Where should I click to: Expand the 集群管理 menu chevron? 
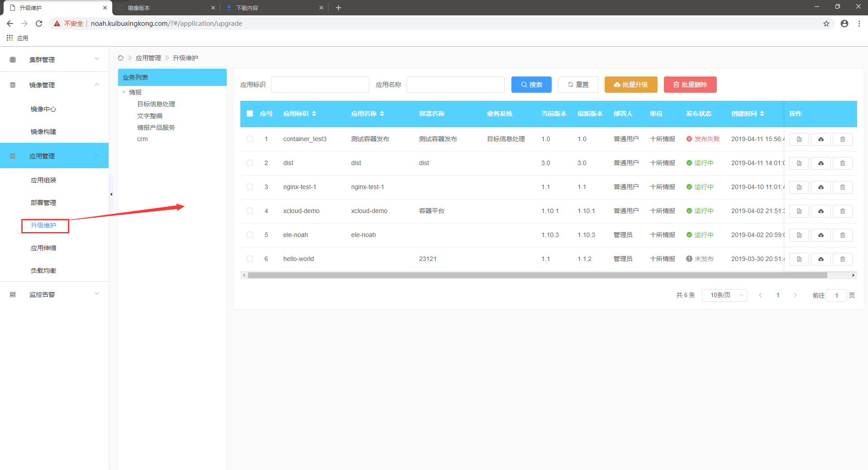pyautogui.click(x=97, y=59)
